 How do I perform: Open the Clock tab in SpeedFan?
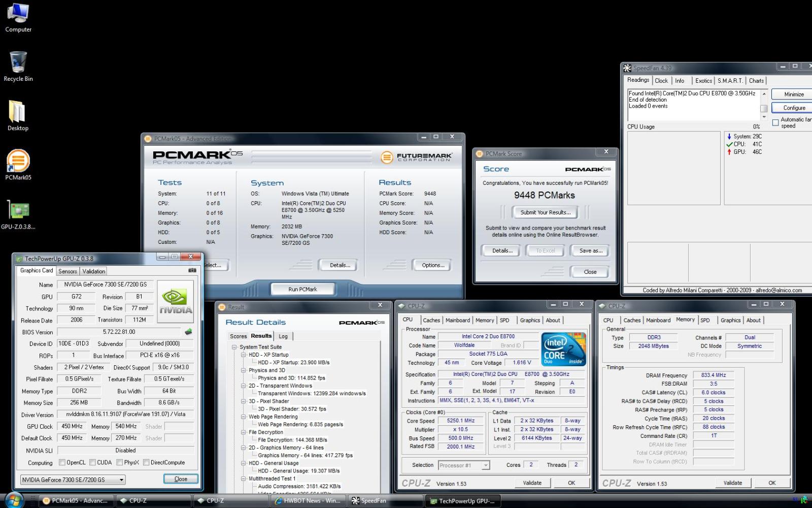coord(661,81)
